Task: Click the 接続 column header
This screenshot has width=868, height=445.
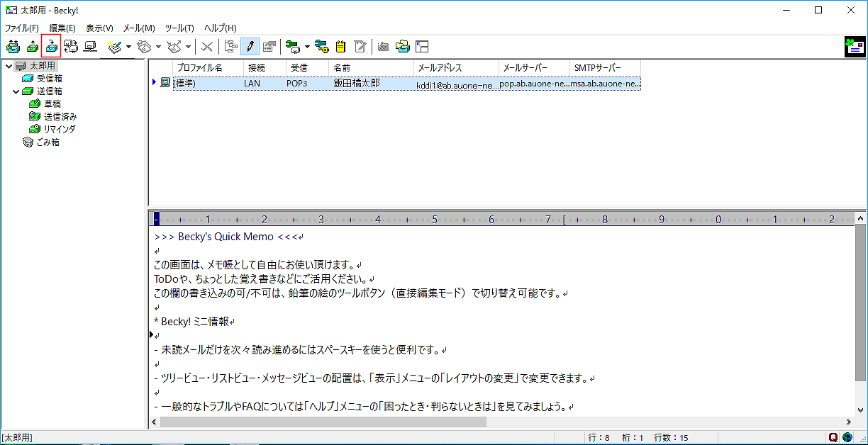Action: pos(265,68)
